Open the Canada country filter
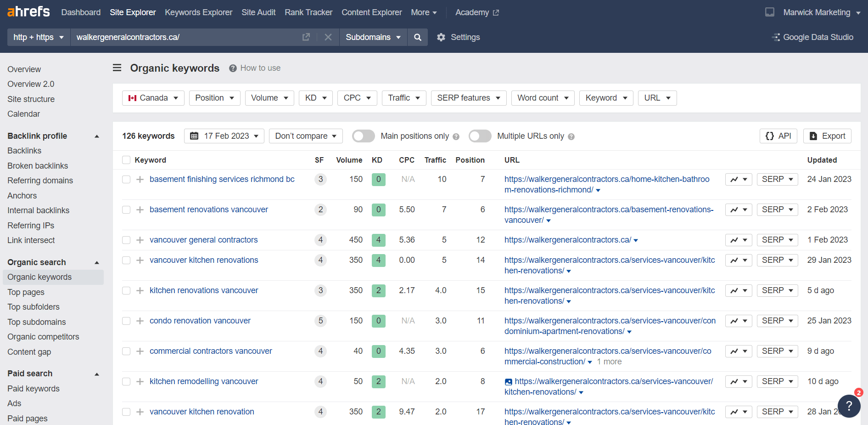Screen dimensions: 868x425 [153, 98]
